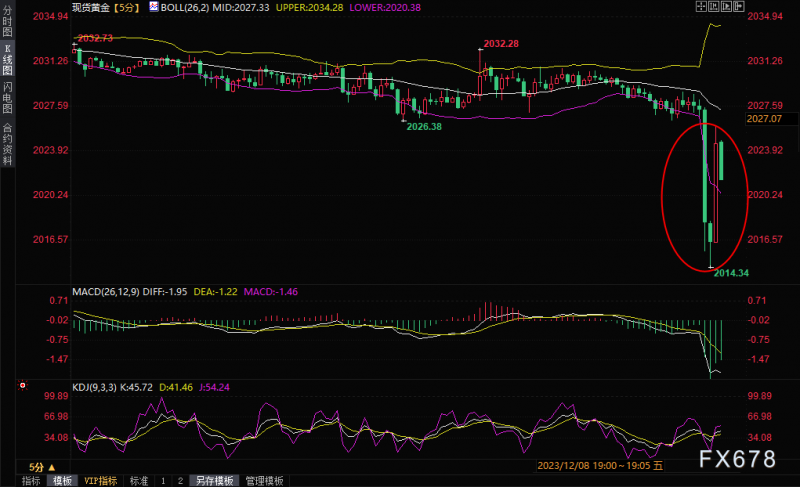Select template number 1

pos(163,481)
